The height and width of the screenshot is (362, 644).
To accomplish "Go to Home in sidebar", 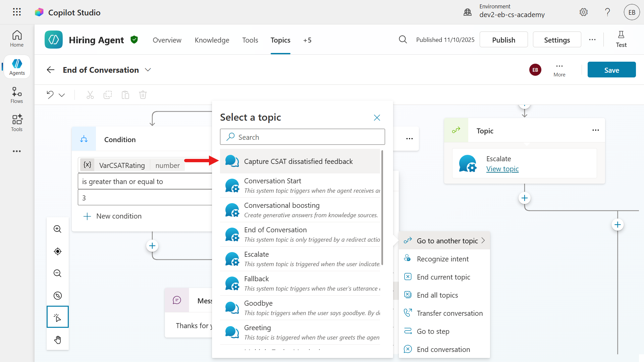I will (17, 39).
